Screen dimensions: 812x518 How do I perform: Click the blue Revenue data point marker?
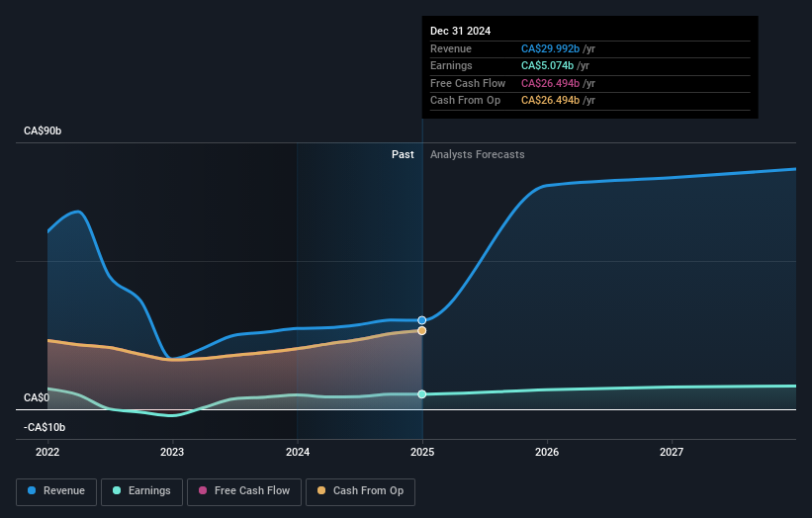(422, 320)
